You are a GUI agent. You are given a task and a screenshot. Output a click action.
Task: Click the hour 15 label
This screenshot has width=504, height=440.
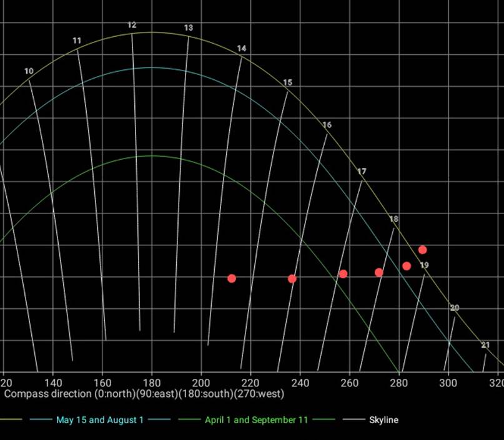click(287, 83)
